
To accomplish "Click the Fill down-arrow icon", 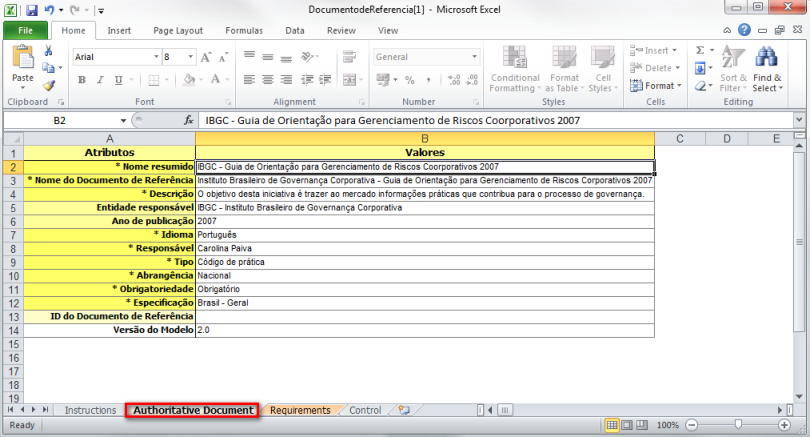I will [x=700, y=68].
